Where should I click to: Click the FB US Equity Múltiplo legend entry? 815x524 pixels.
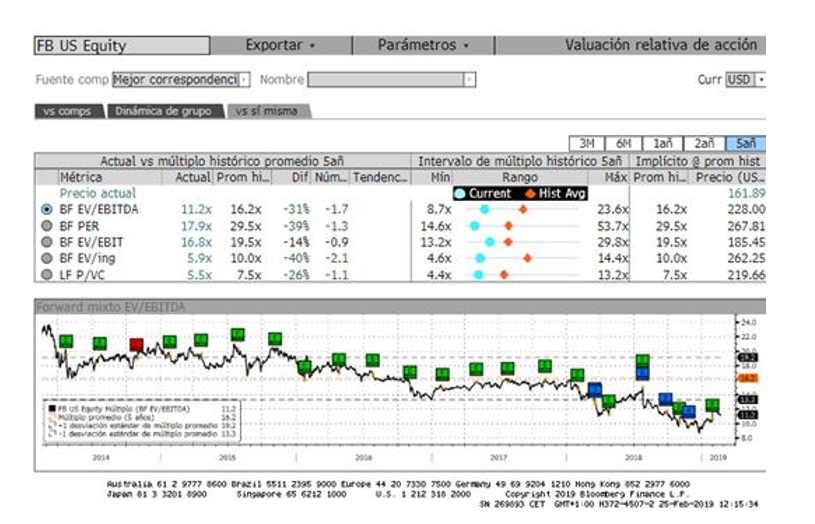pyautogui.click(x=123, y=409)
